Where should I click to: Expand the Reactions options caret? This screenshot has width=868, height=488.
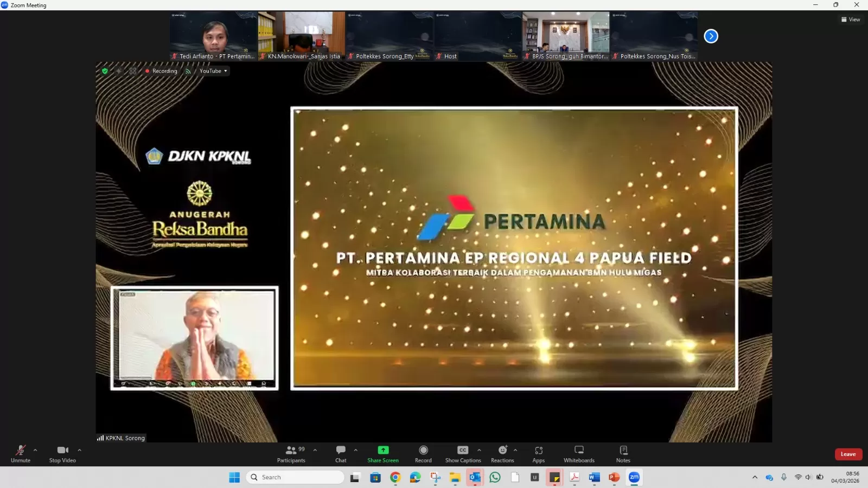(515, 450)
